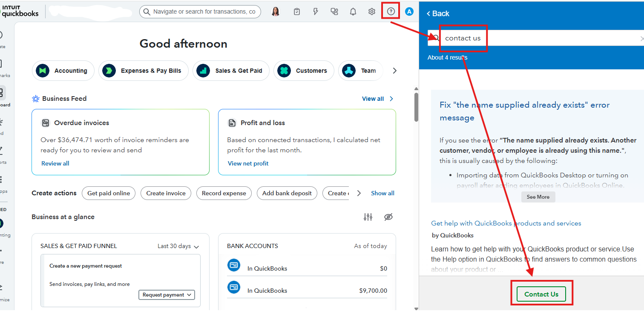Hide Business at a glance with eye icon

click(x=388, y=217)
